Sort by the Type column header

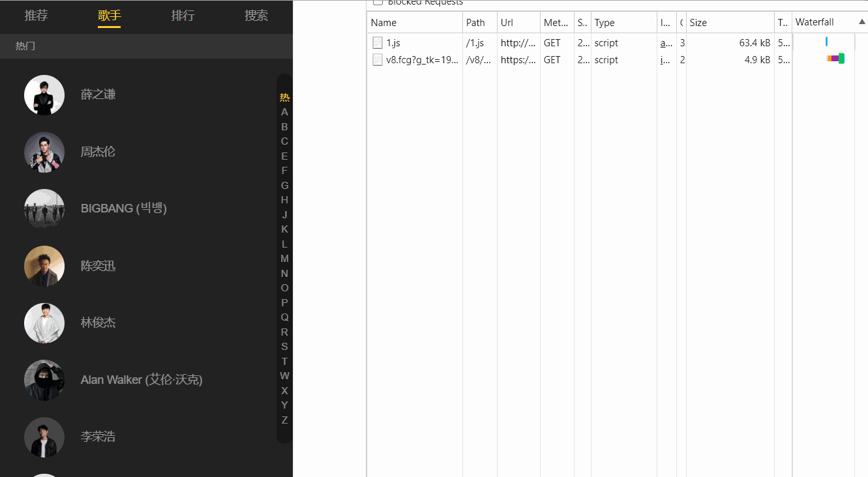coord(623,22)
